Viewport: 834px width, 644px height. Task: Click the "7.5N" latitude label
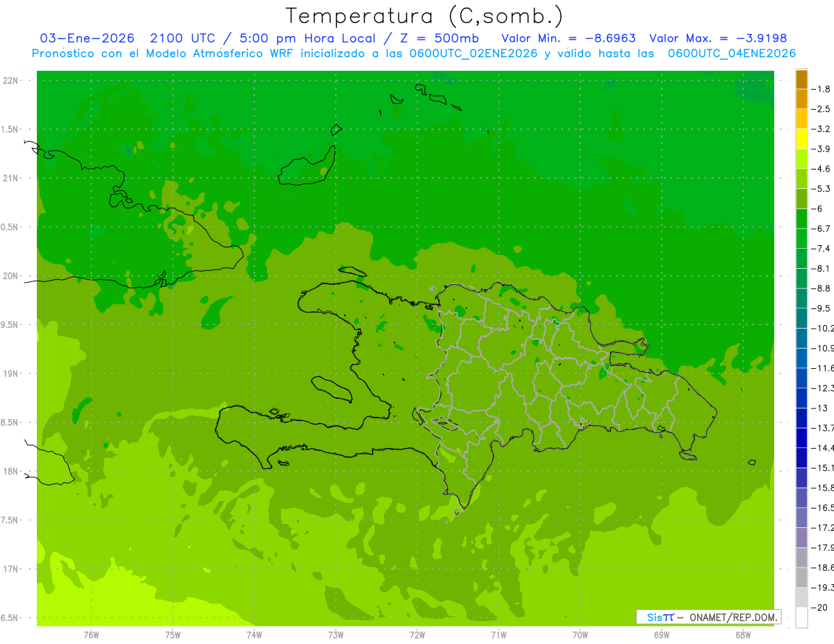(10, 520)
